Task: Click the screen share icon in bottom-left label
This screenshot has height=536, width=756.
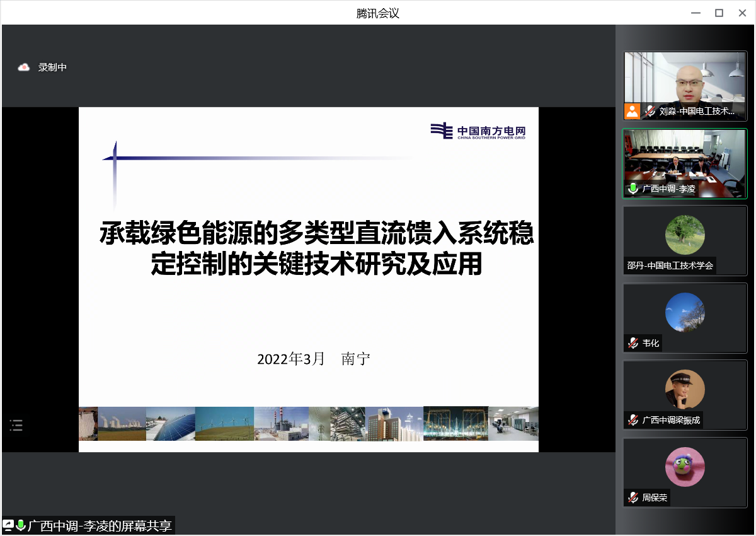Action: pos(8,525)
